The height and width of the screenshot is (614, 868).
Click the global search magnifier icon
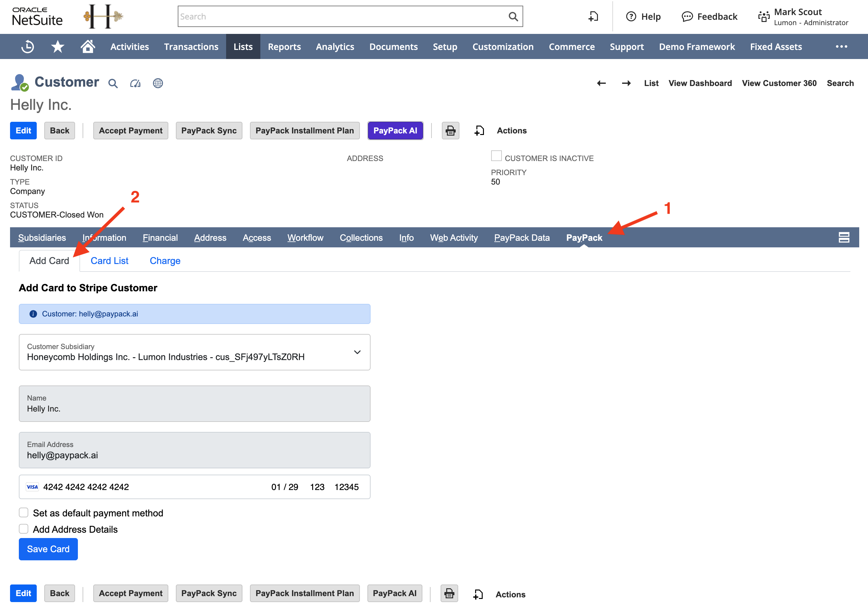tap(513, 16)
